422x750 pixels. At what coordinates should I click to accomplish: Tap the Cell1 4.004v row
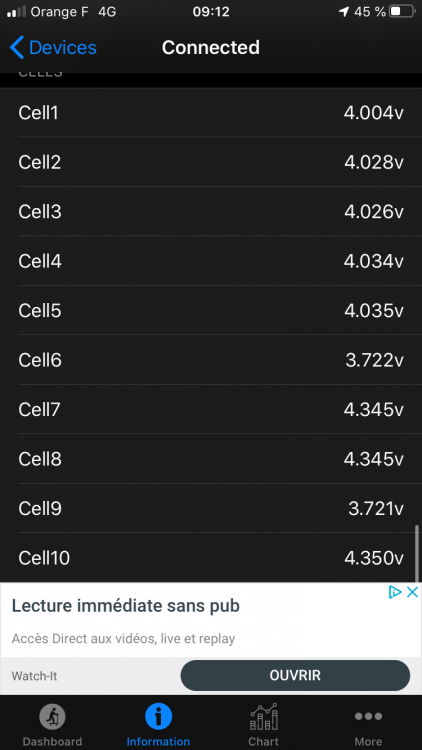click(211, 113)
